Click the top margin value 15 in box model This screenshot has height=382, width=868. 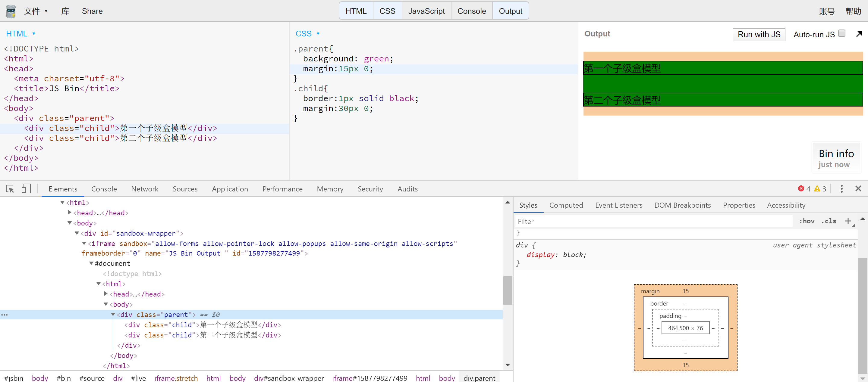pos(685,291)
